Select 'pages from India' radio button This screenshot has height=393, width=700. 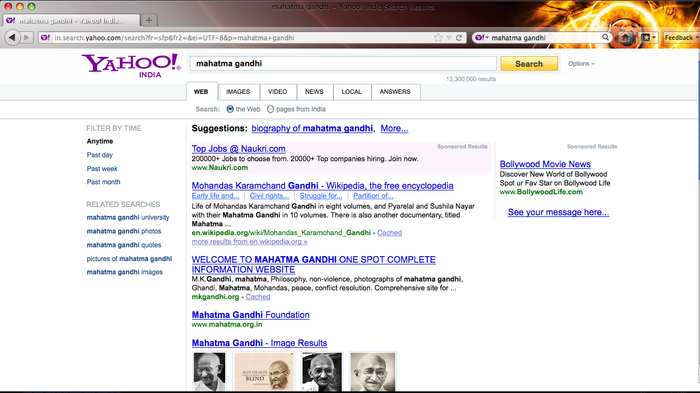(271, 109)
